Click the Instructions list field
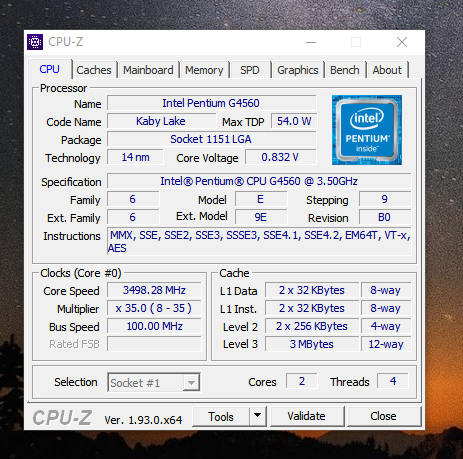 (x=259, y=242)
